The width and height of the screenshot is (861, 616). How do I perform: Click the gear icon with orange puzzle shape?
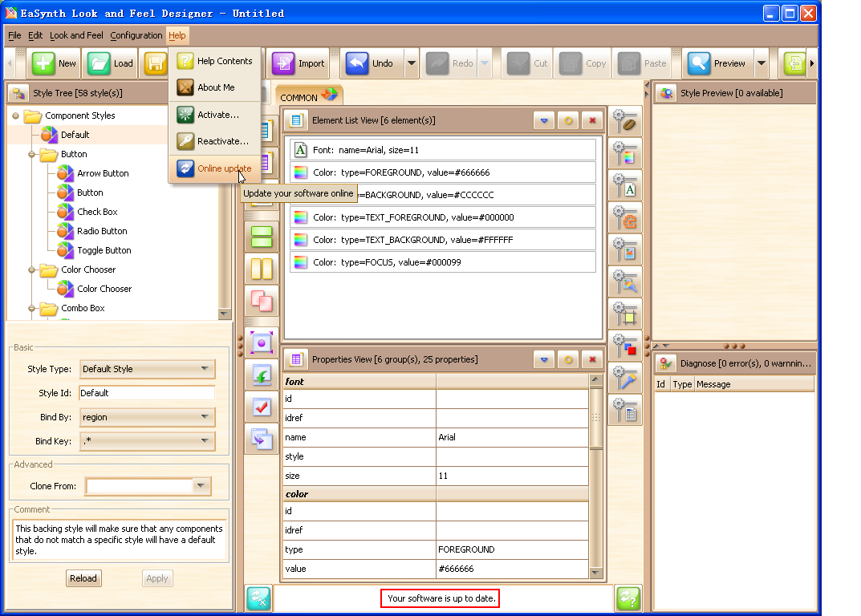coord(625,217)
